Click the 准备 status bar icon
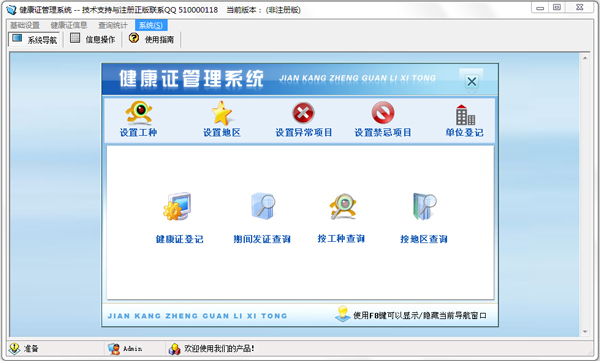 14,348
